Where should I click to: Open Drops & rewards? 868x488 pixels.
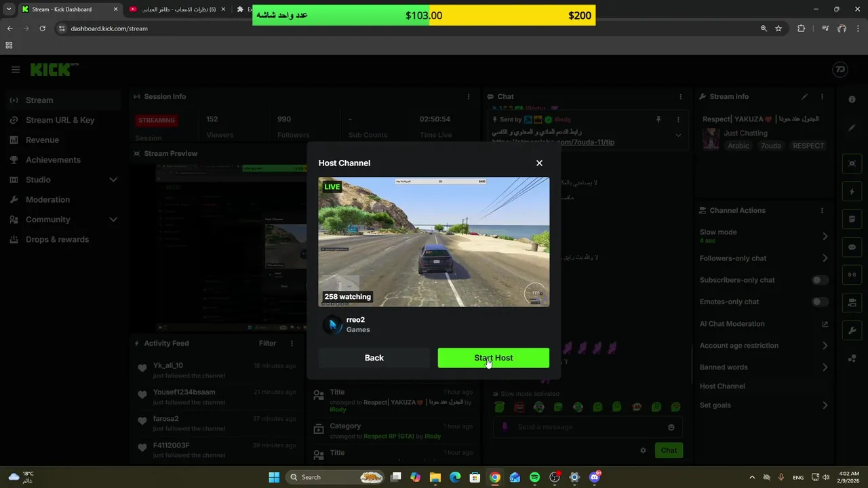coord(64,239)
